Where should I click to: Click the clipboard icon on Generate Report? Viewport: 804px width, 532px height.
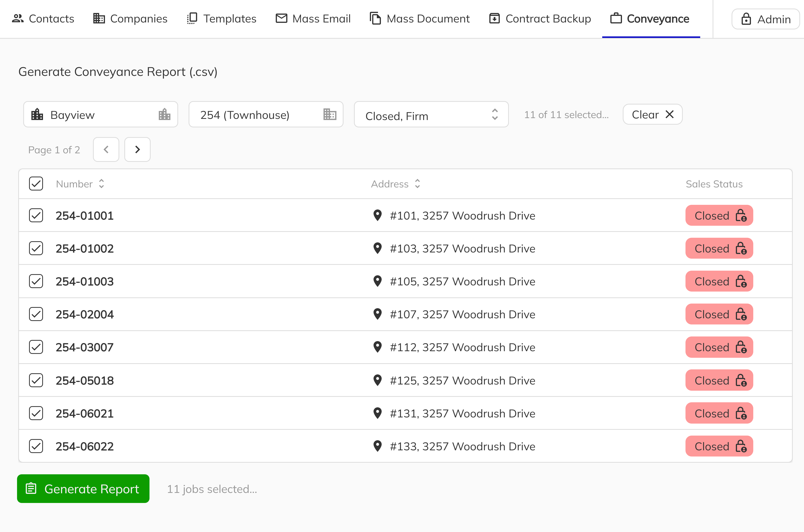pyautogui.click(x=31, y=489)
